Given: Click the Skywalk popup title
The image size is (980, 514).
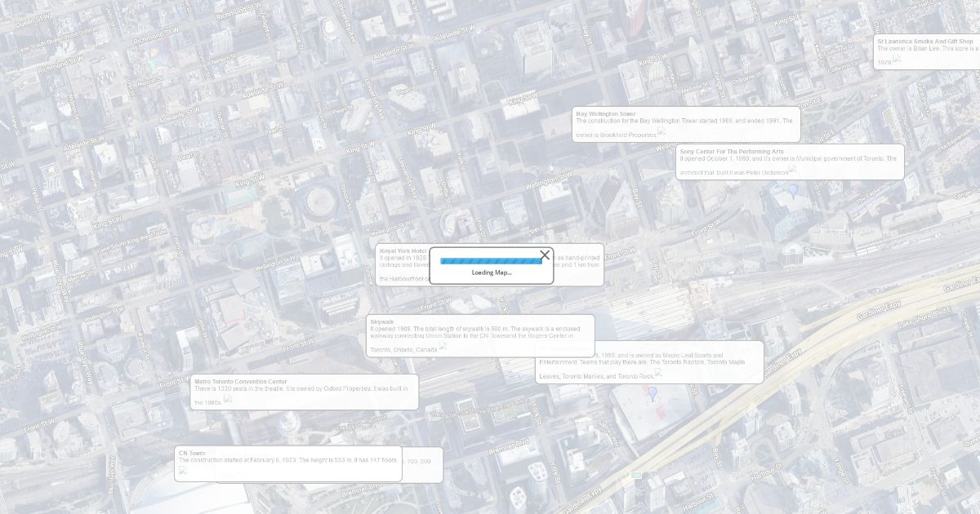Looking at the screenshot, I should (381, 321).
